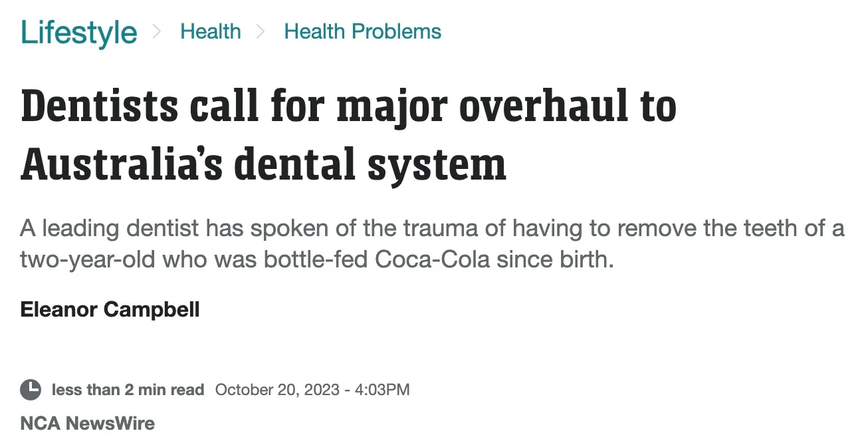Open the Lifestyle section breadcrumb

tap(78, 33)
